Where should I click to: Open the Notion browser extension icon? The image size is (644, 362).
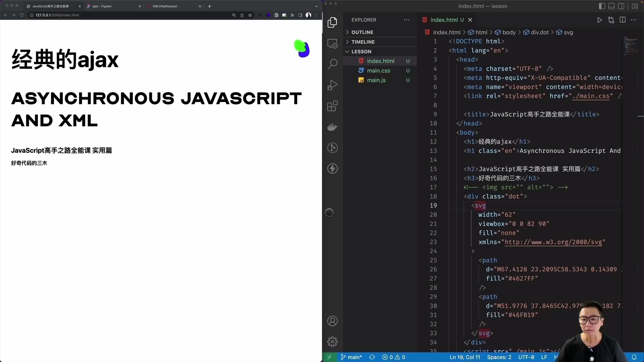coord(276,15)
